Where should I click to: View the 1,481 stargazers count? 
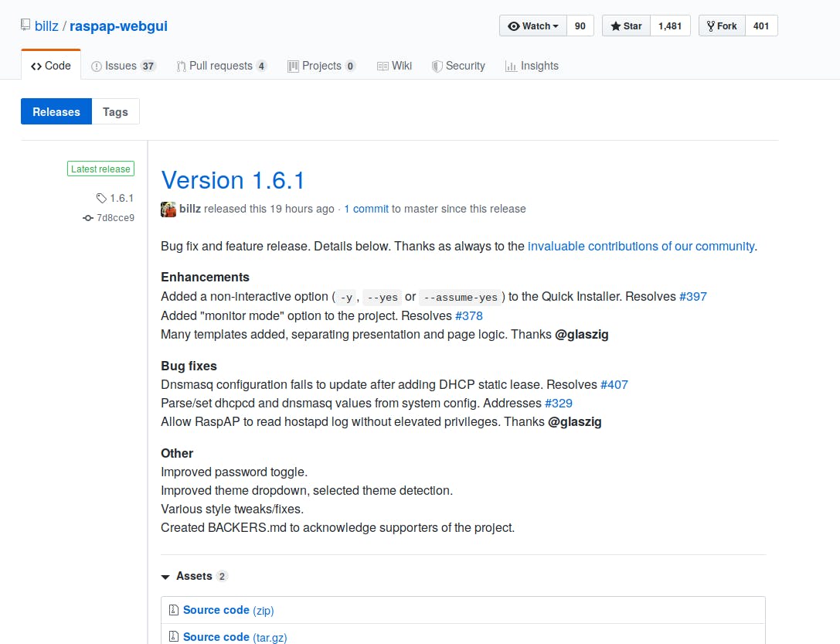pos(670,26)
